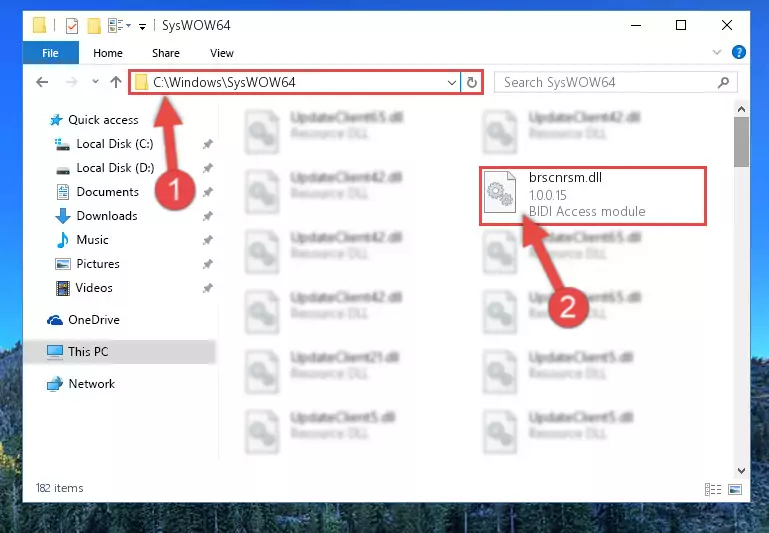Image resolution: width=769 pixels, height=533 pixels.
Task: Click the brscnrsm.dll file name
Action: (x=565, y=178)
